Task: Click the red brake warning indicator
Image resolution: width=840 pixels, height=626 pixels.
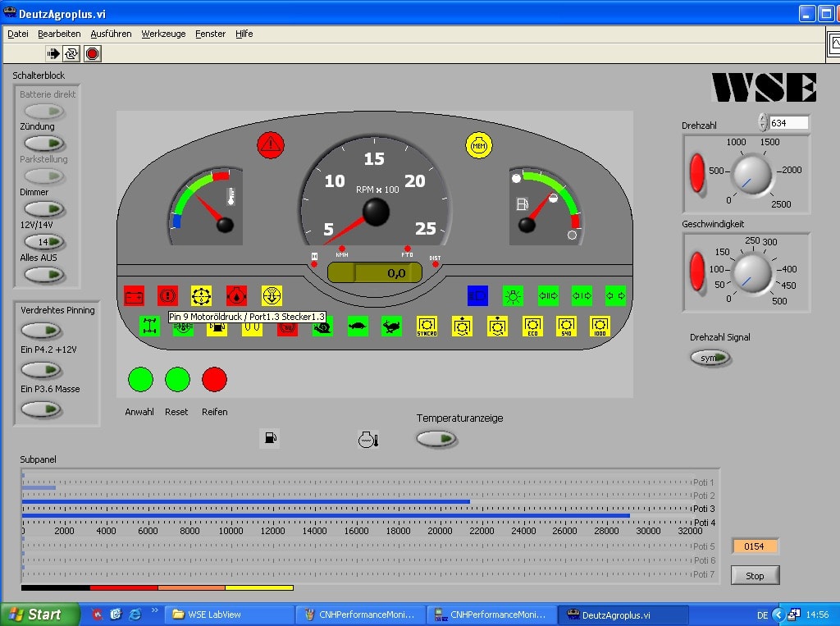Action: (167, 296)
